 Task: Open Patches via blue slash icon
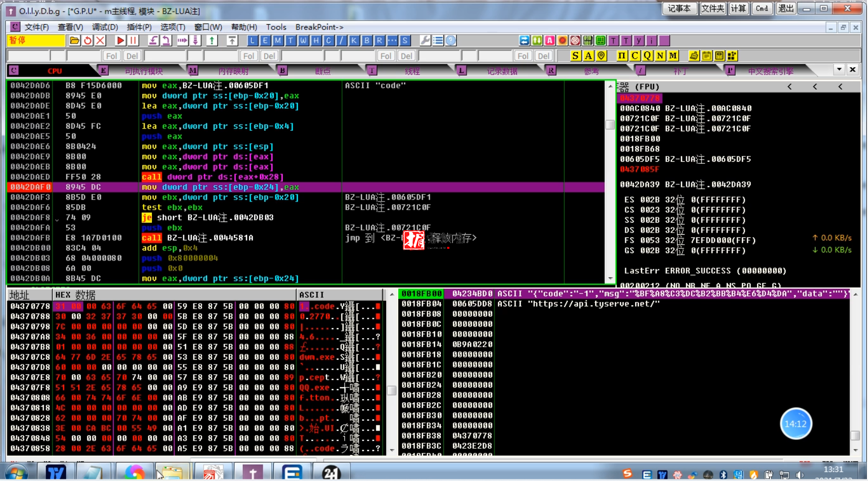342,40
